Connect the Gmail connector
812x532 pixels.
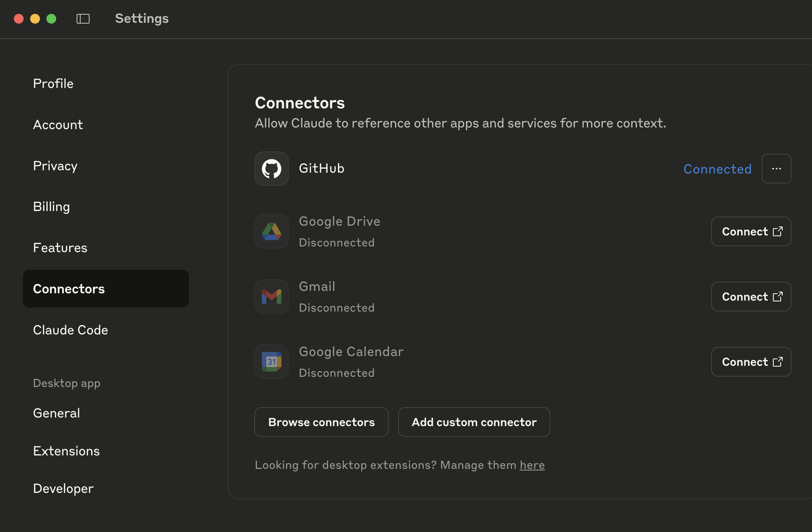(x=751, y=297)
